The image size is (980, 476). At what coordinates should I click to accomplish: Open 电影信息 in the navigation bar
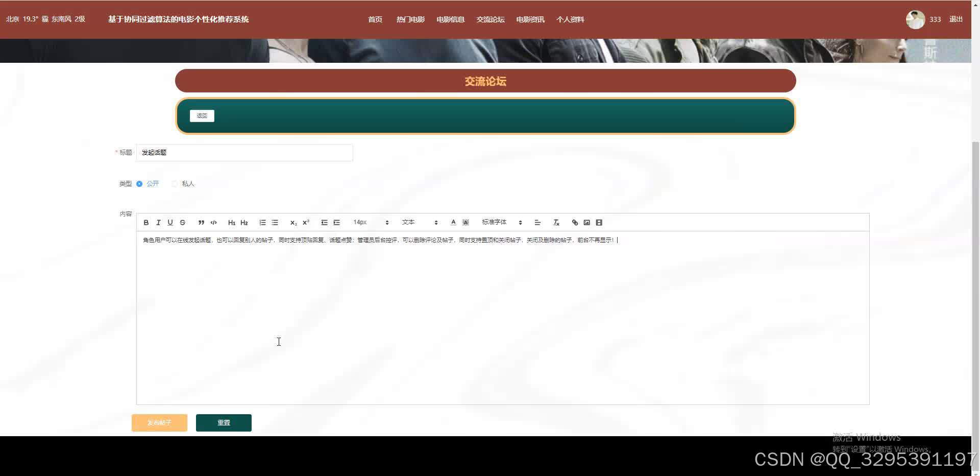point(450,19)
